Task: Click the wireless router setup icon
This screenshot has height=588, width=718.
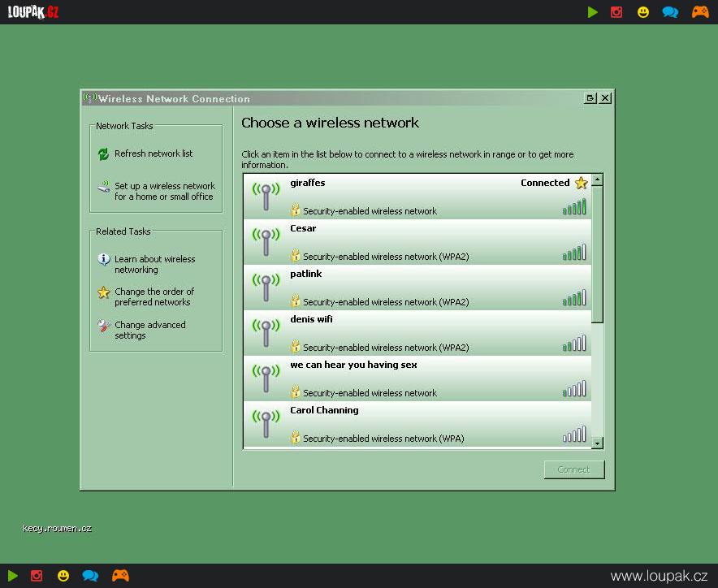Action: (x=103, y=186)
